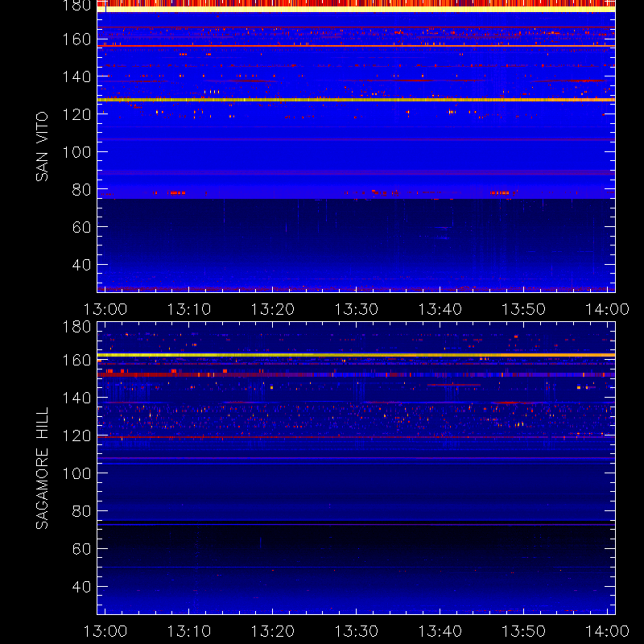Click 13:10 time label under San Vito plot
Viewport: 644px width, 644px height.
[x=189, y=309]
